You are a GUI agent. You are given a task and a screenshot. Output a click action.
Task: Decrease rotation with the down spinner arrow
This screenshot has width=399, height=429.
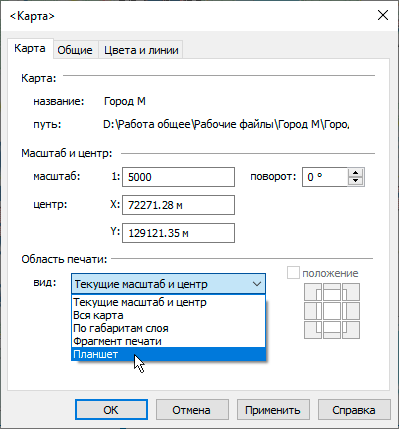[x=356, y=181]
